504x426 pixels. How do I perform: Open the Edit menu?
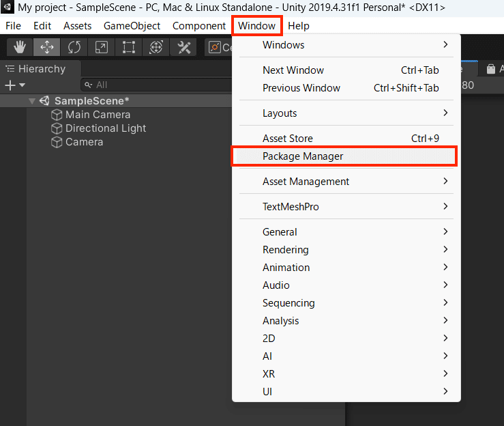pyautogui.click(x=42, y=26)
